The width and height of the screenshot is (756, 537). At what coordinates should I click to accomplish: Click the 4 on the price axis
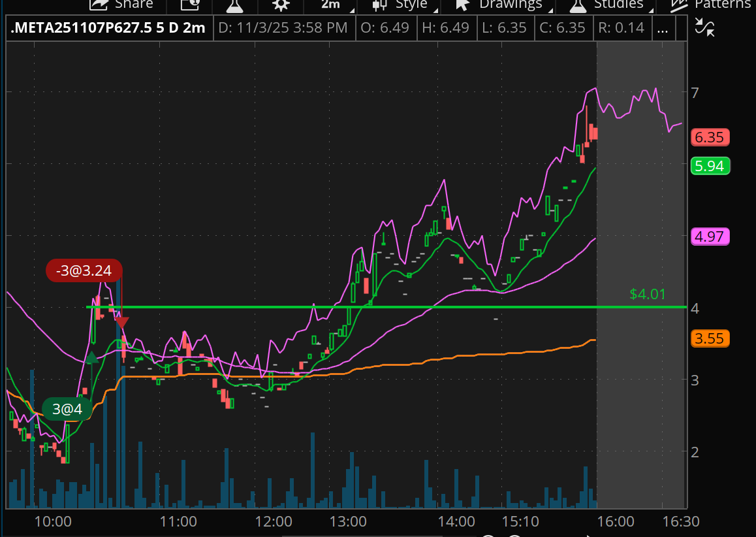[x=695, y=308]
